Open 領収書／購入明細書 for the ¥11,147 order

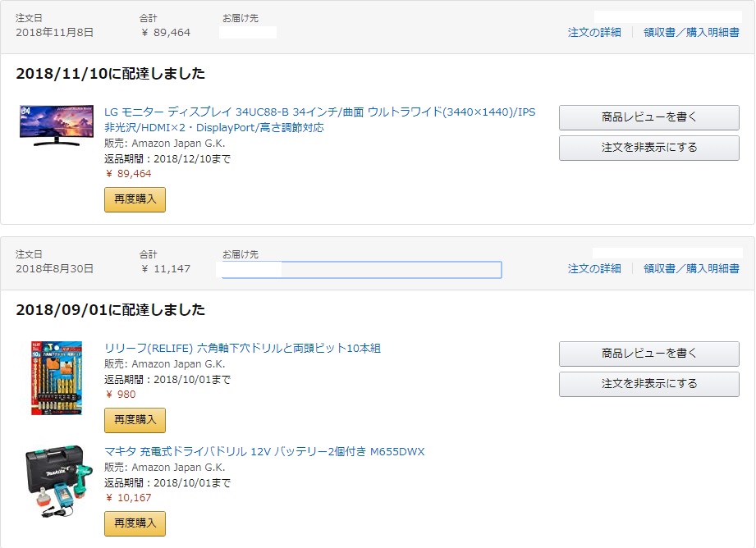[x=691, y=268]
